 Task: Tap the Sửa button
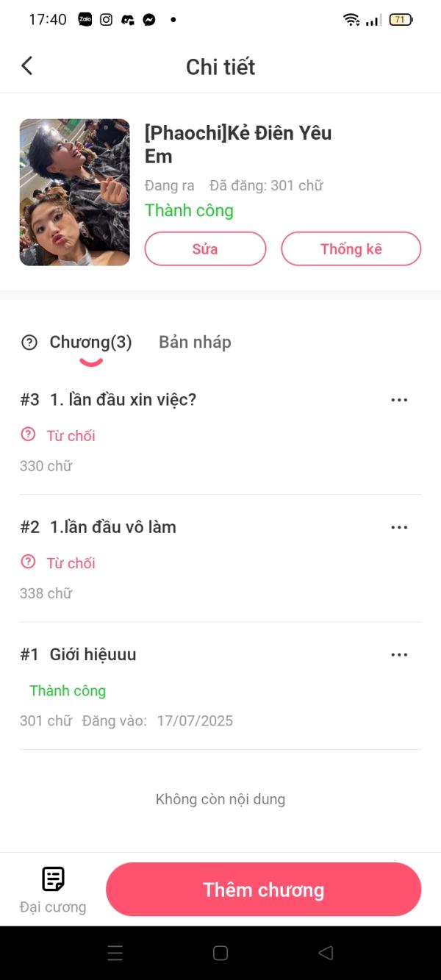205,248
